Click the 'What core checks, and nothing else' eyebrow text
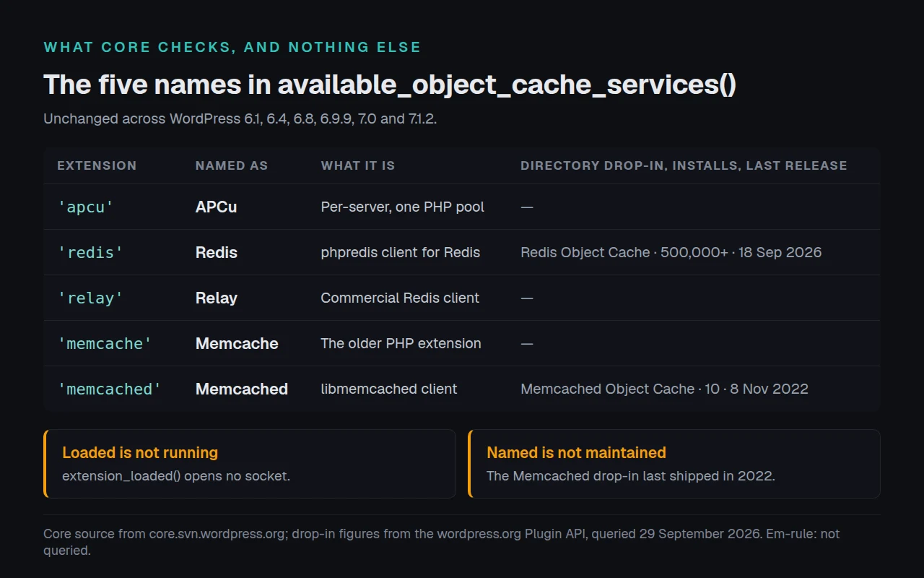The width and height of the screenshot is (924, 578). (x=232, y=47)
